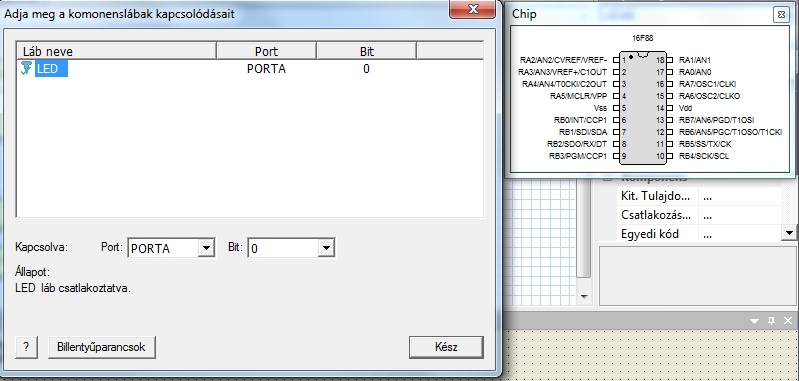The image size is (799, 381).
Task: Click the Kész button
Action: pyautogui.click(x=446, y=347)
